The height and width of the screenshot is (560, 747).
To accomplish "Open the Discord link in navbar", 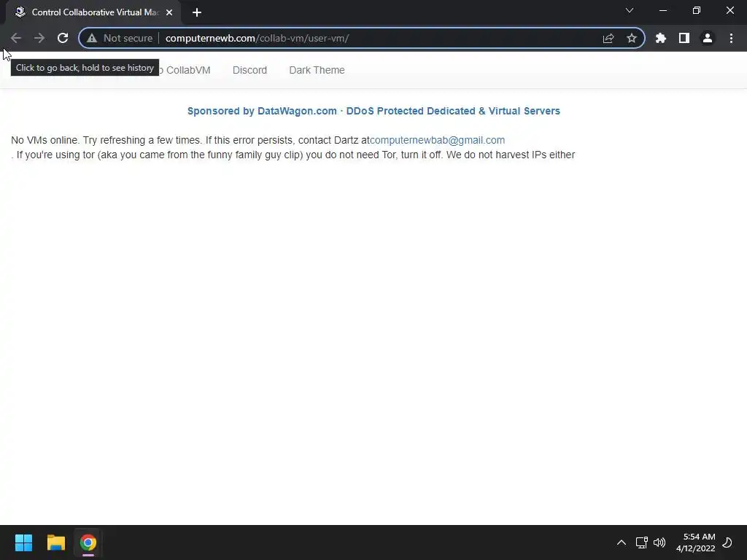I will point(249,70).
